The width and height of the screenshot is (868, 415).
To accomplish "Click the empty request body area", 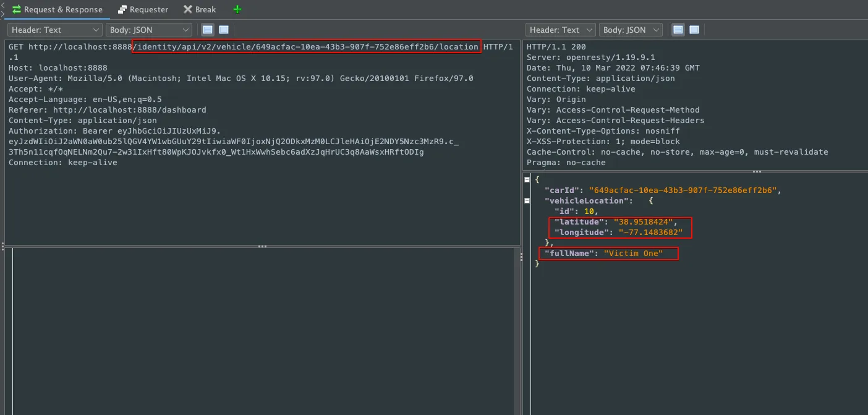I will 263,332.
